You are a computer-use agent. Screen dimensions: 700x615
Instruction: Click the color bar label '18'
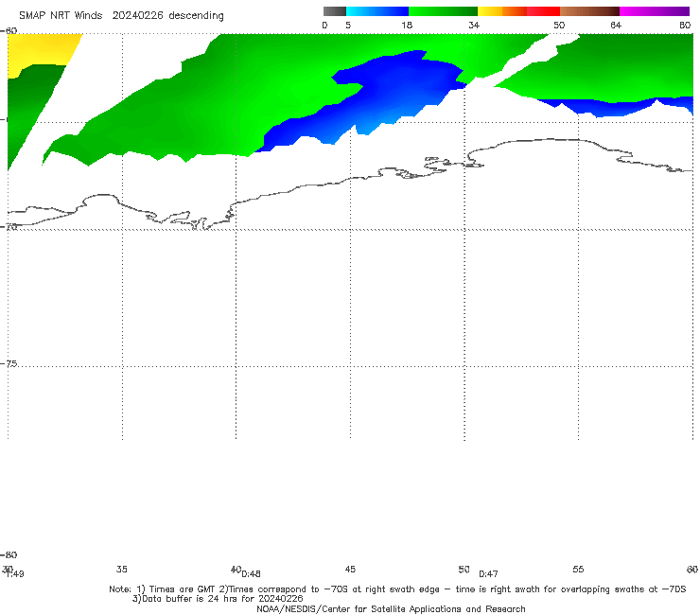pyautogui.click(x=407, y=25)
